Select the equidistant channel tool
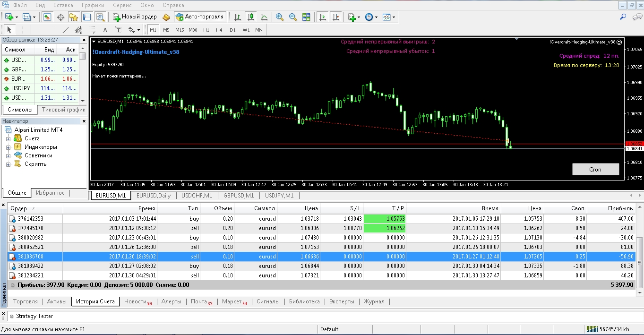Image resolution: width=644 pixels, height=335 pixels. coord(79,30)
